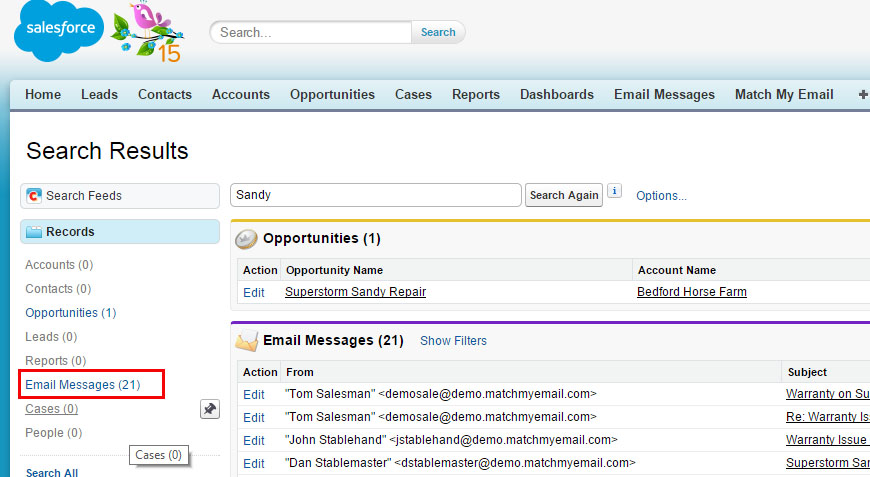870x477 pixels.
Task: Click the Opportunities section coin icon
Action: [246, 239]
